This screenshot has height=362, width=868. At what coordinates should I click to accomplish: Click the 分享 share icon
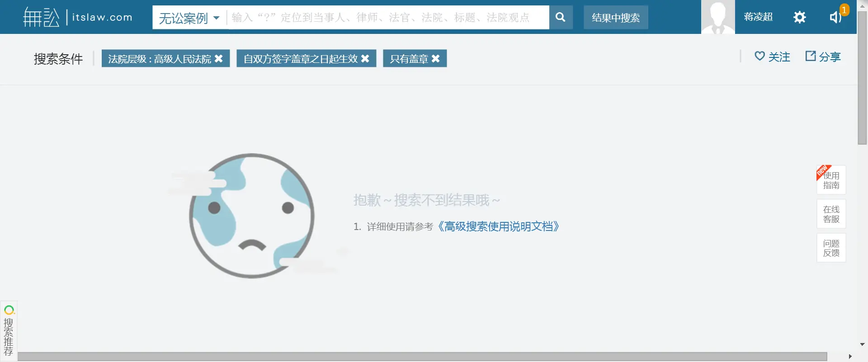coord(811,56)
